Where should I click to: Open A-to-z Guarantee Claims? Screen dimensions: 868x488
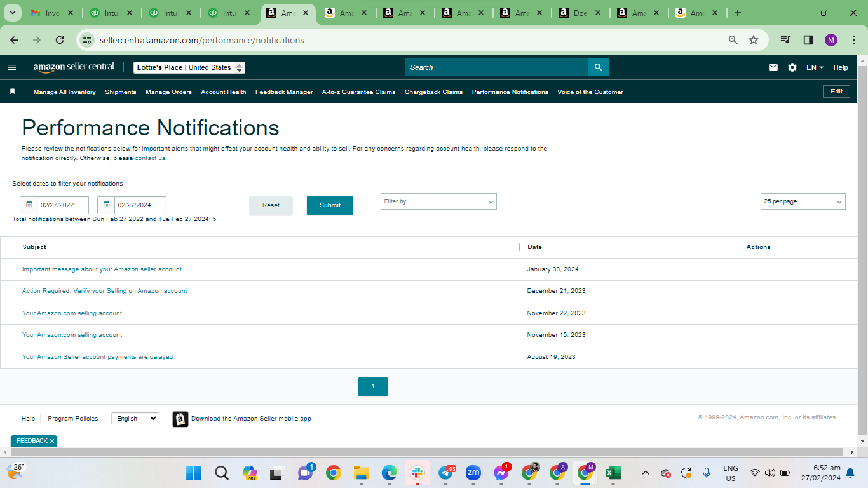point(358,92)
